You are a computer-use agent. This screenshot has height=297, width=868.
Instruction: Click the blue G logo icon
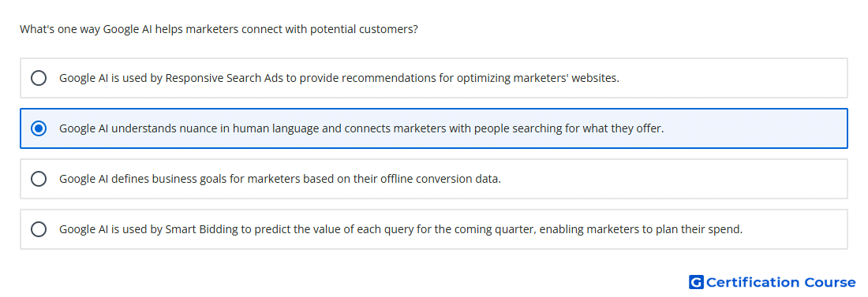click(696, 282)
